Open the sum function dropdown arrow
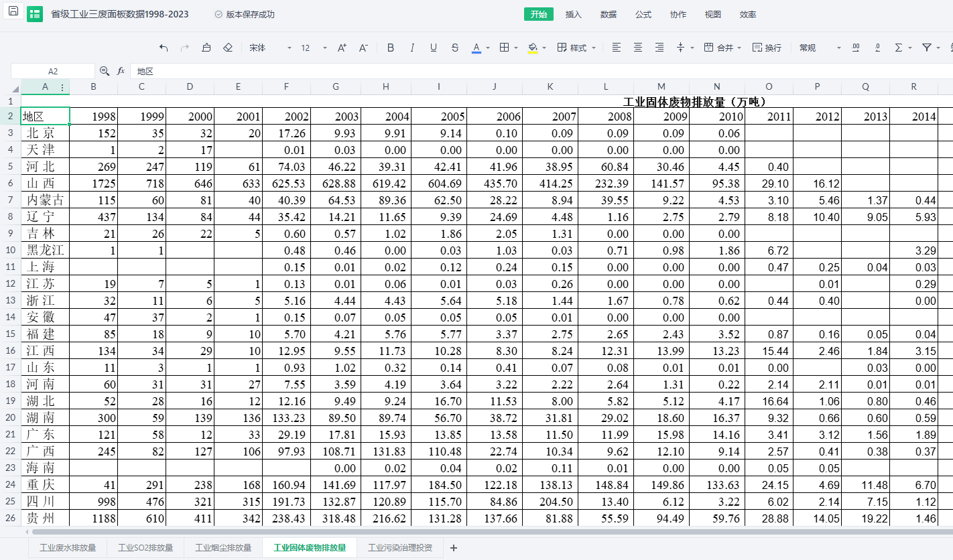The image size is (953, 560). 910,48
